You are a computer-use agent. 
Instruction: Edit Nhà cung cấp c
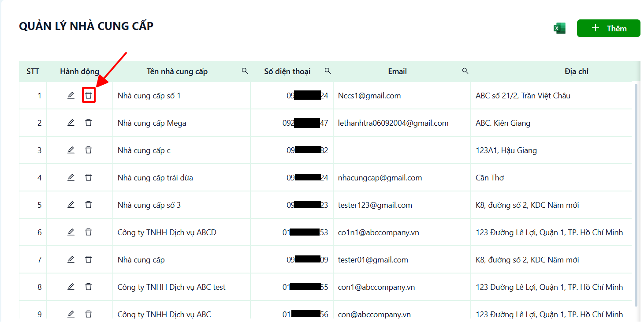coord(71,150)
